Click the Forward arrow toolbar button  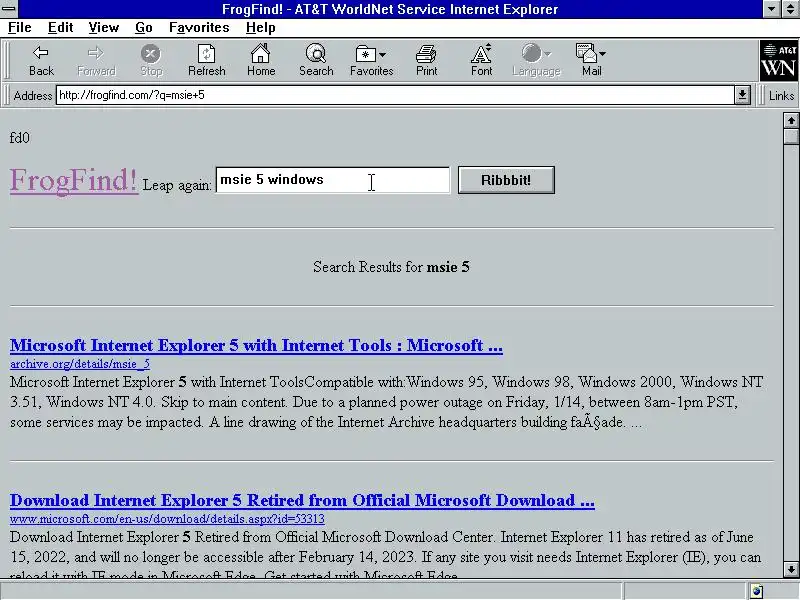96,60
